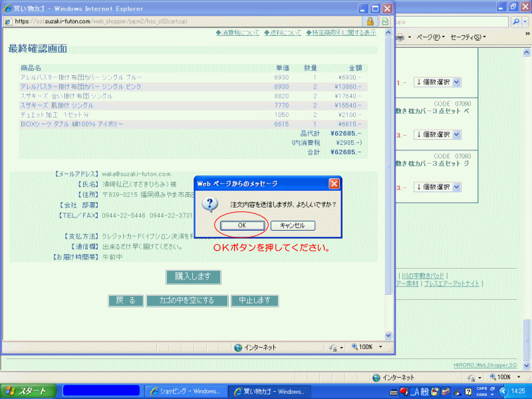Open the セーフティ(S) menu

coord(467,37)
